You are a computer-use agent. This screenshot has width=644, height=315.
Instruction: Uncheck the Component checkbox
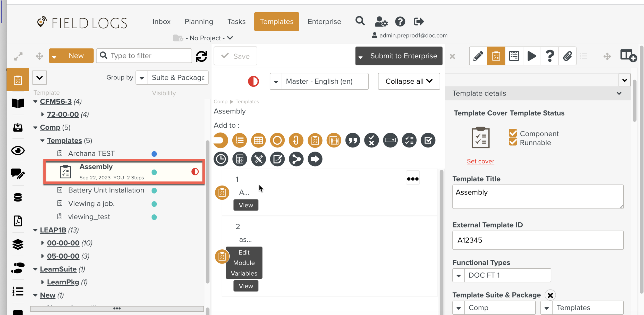click(x=513, y=133)
